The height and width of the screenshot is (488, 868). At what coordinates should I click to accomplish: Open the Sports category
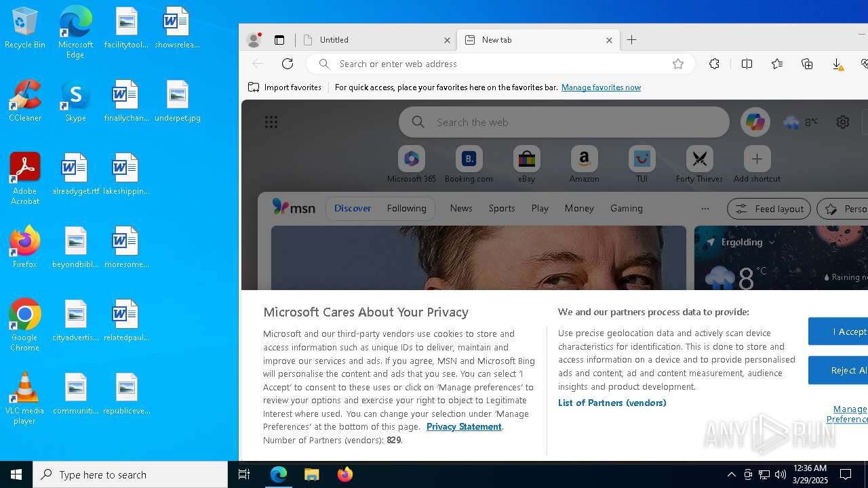point(502,209)
